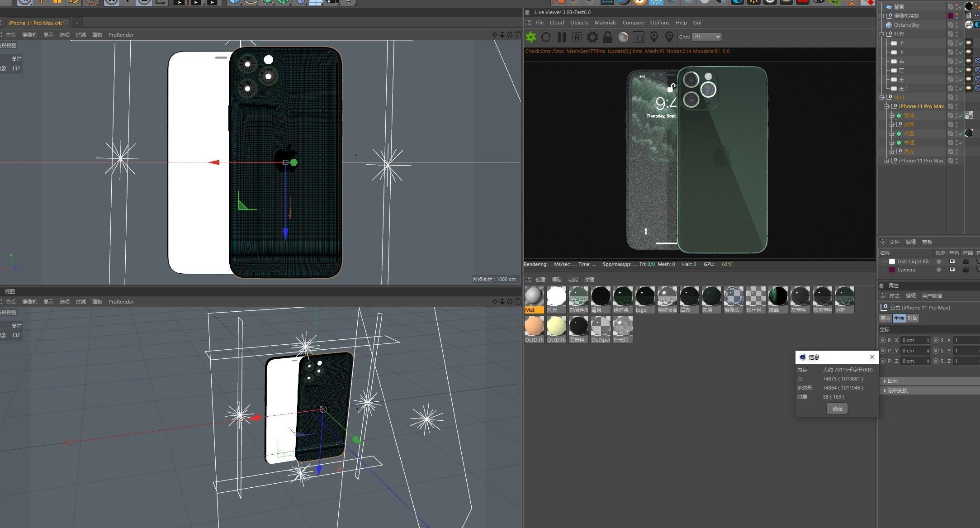Select the 补光灯 material thumbnail
Screen dimensions: 980x528
623,329
